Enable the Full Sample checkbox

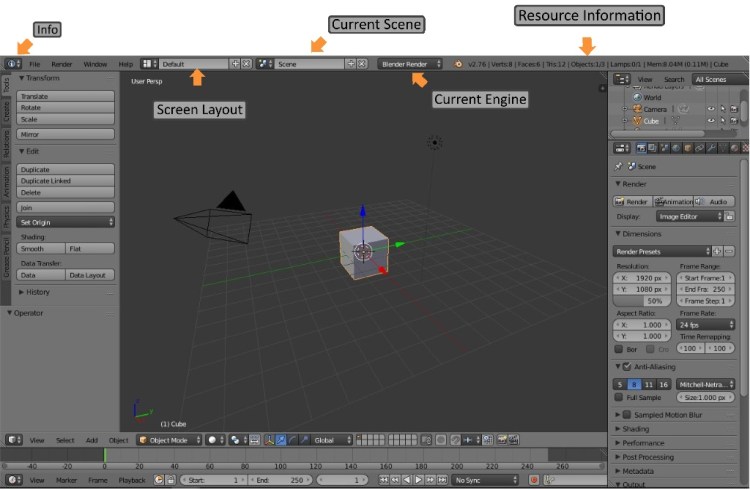[x=618, y=397]
